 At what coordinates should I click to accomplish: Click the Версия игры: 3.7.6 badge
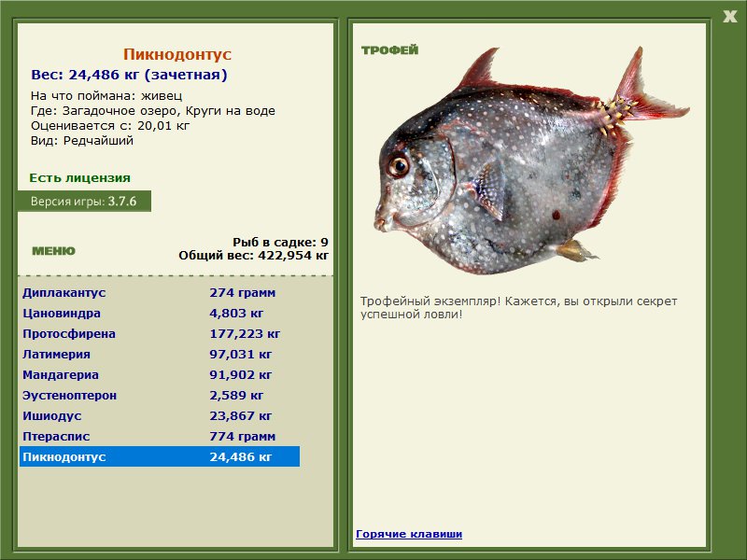(x=84, y=201)
